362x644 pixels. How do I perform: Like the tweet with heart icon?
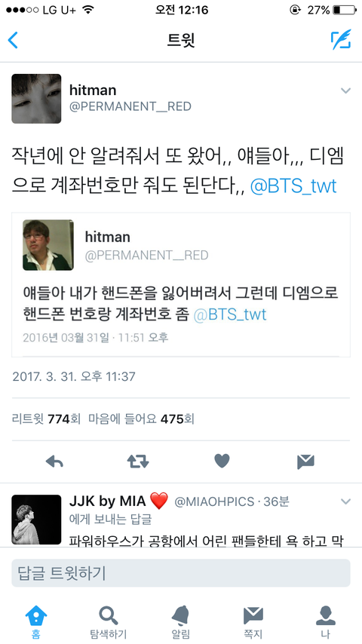[222, 462]
